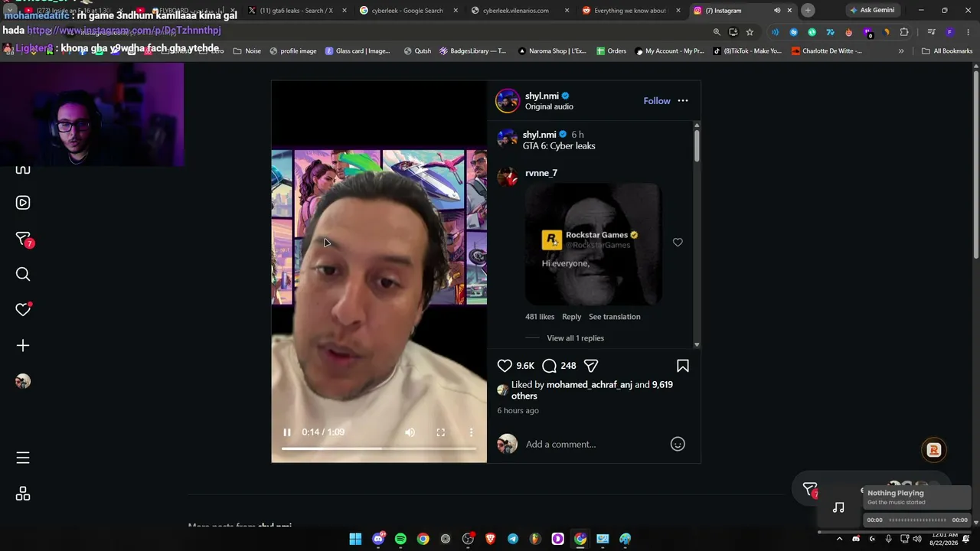Open the taskbar volume speaker icon
The width and height of the screenshot is (980, 551).
[917, 539]
